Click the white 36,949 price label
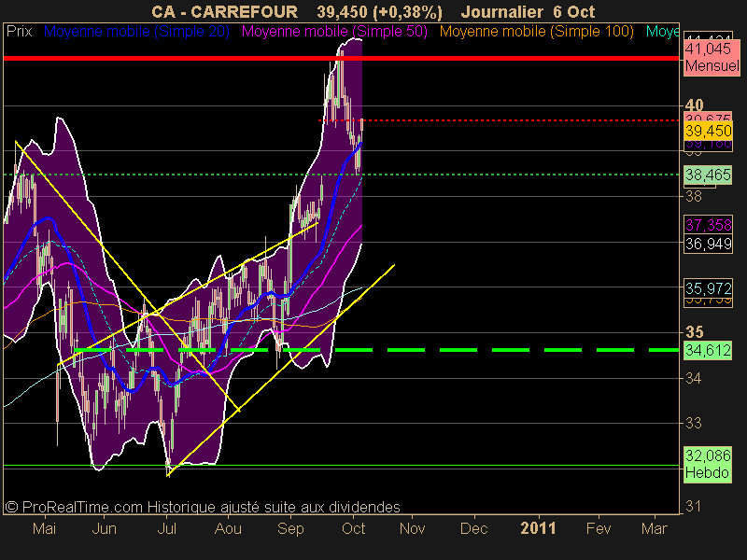 (x=708, y=244)
